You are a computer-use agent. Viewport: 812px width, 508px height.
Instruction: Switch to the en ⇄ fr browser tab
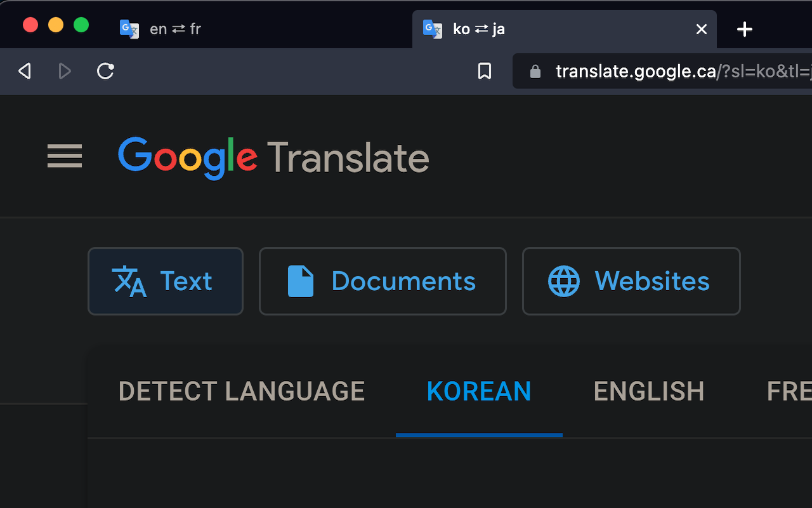point(260,29)
